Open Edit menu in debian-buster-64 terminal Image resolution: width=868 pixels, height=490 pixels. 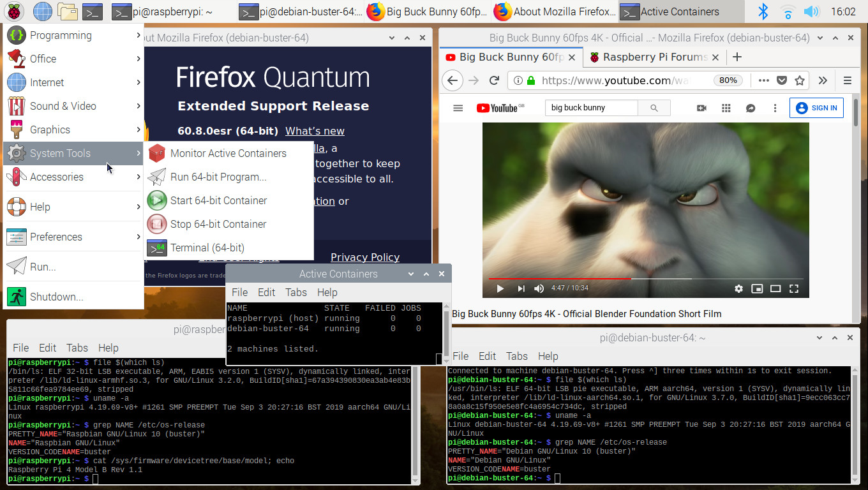pos(487,356)
